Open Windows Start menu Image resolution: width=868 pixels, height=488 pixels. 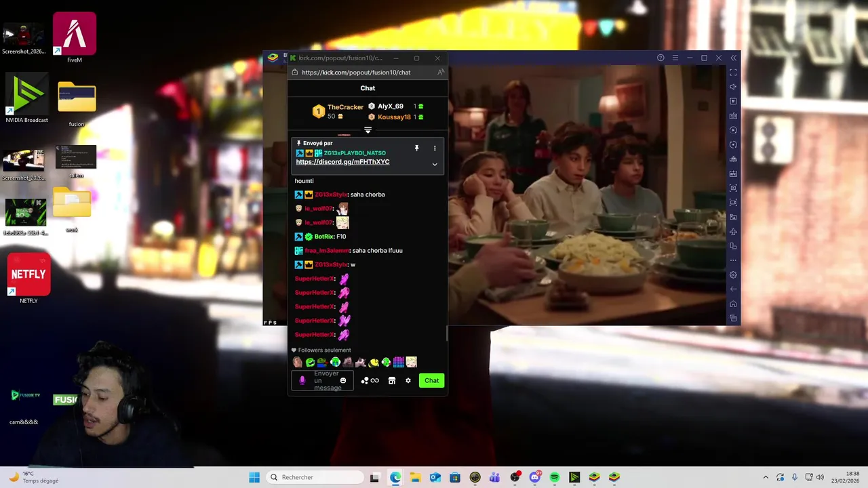tap(254, 477)
